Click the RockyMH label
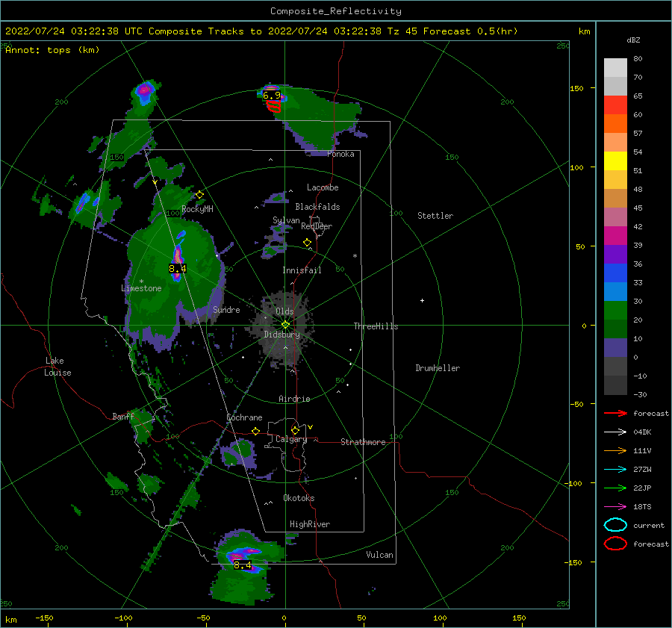This screenshot has width=672, height=628. (x=198, y=209)
